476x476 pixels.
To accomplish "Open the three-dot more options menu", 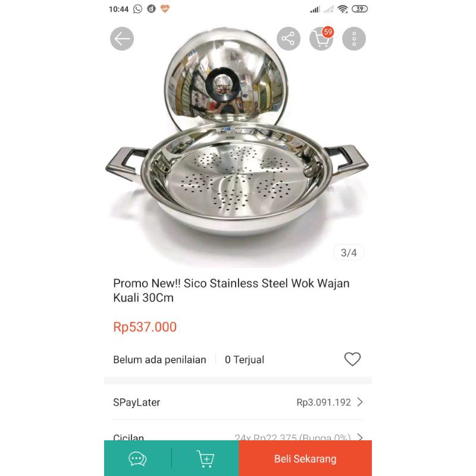I will (x=354, y=39).
